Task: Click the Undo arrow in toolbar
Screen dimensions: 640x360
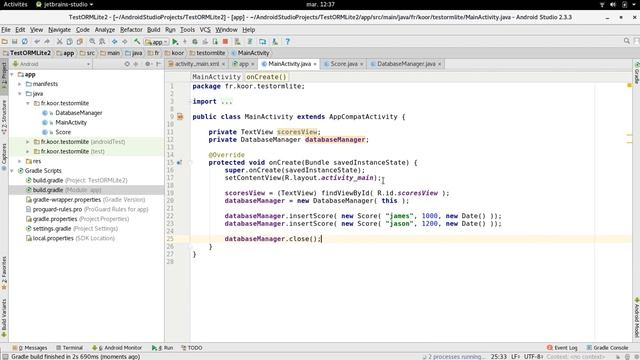Action: point(37,42)
